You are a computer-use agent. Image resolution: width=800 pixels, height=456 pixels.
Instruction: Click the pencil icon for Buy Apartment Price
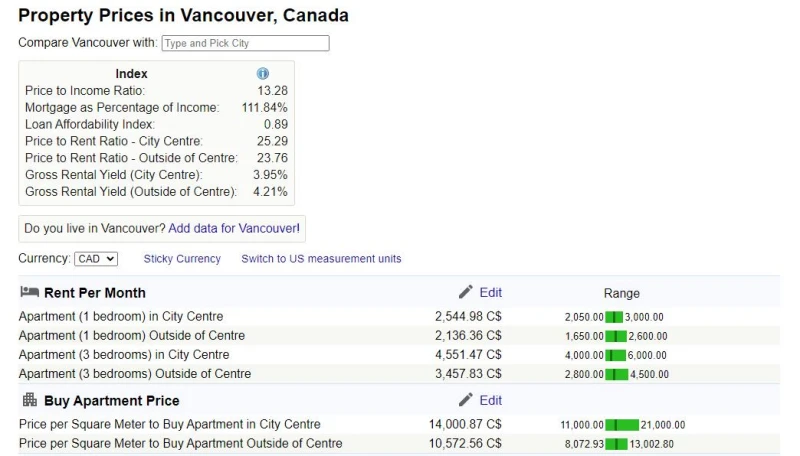click(x=465, y=400)
